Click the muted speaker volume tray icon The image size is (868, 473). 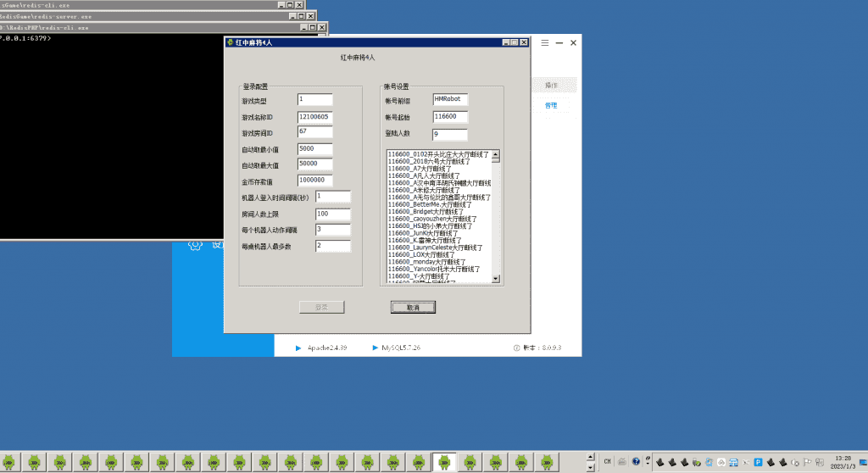pos(795,463)
